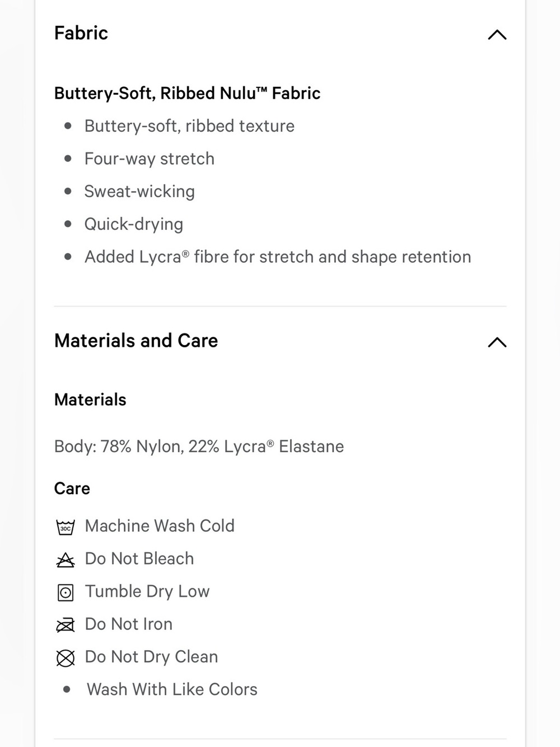Screen dimensions: 560x747
Task: Click the Do Not Dry Clean icon
Action: click(66, 658)
